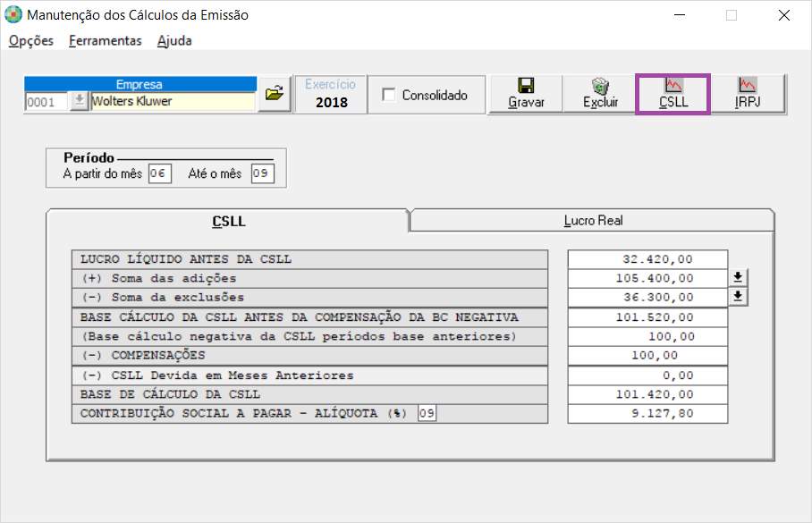Open the Opções menu
Screen dimensions: 812x523
click(31, 41)
